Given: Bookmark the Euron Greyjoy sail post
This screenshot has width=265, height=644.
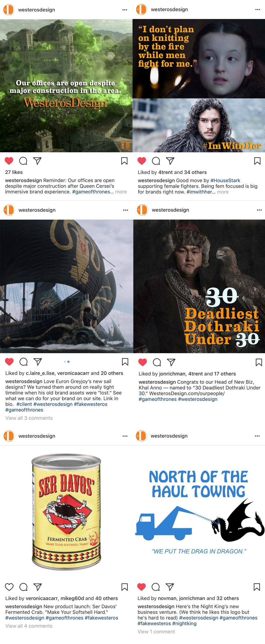Looking at the screenshot, I should point(125,362).
